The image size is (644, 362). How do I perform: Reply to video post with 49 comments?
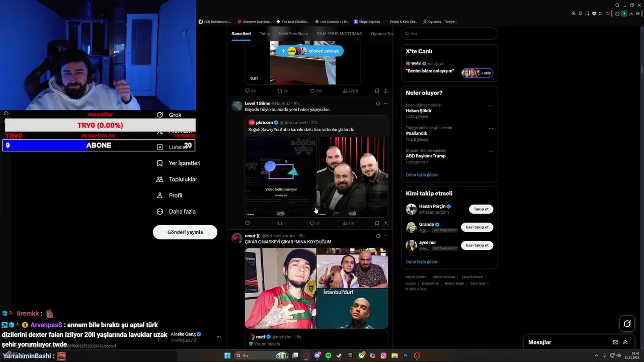(250, 91)
